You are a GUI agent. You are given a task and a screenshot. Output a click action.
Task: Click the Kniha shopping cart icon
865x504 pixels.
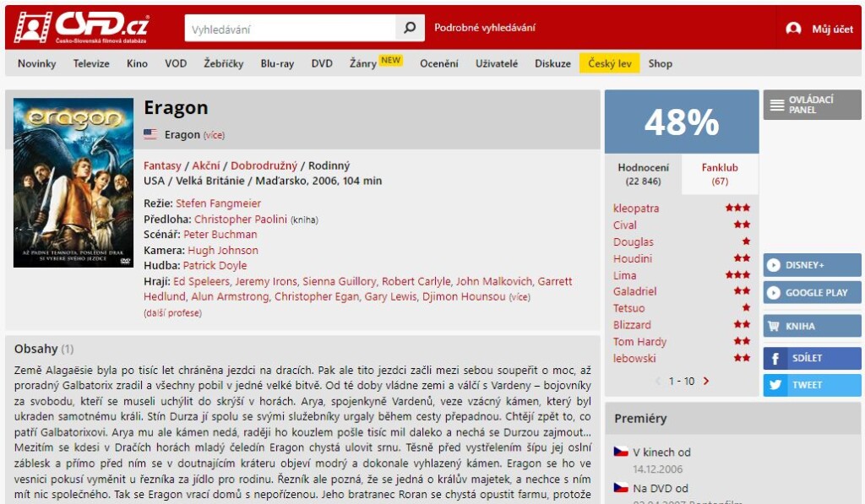coord(774,326)
